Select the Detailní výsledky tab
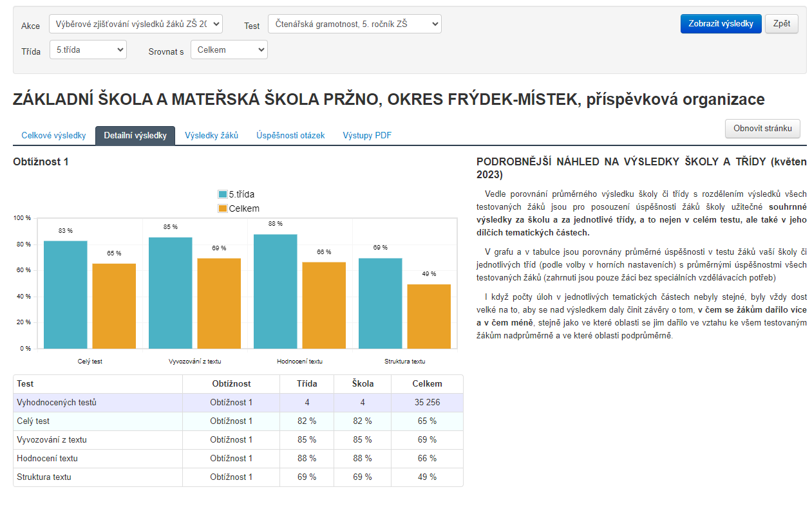This screenshot has height=505, width=812. coord(135,136)
